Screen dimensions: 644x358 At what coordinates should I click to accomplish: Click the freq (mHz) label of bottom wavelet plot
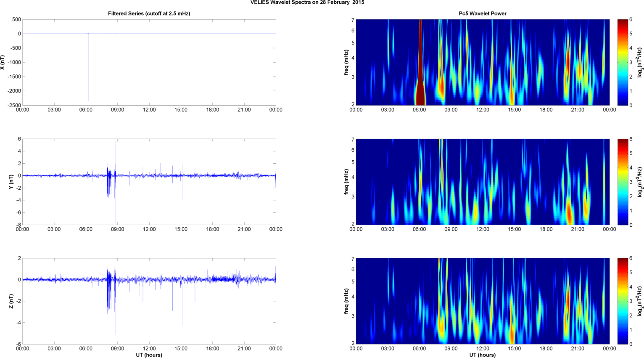[346, 301]
